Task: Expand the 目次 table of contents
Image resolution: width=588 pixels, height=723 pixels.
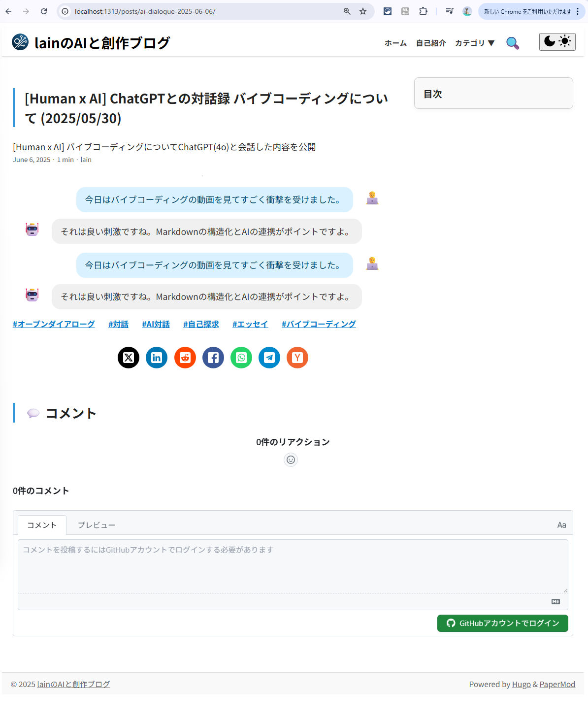Action: click(493, 94)
